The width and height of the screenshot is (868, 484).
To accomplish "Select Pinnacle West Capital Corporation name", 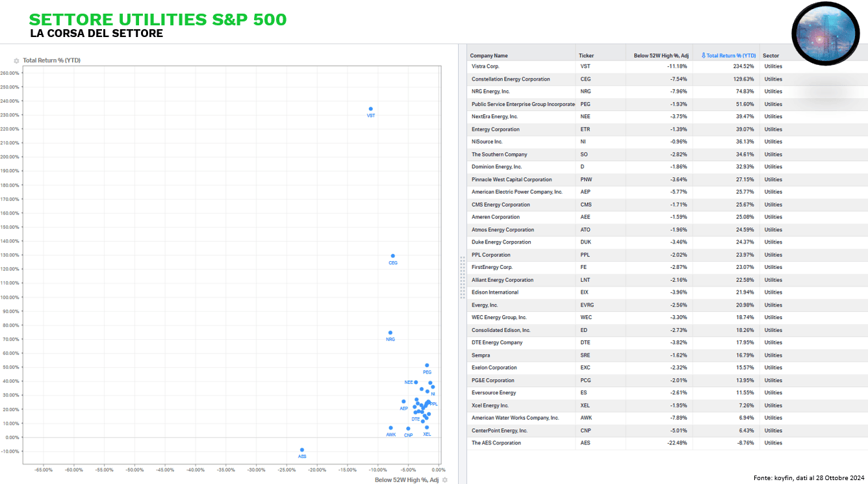I will coord(512,179).
